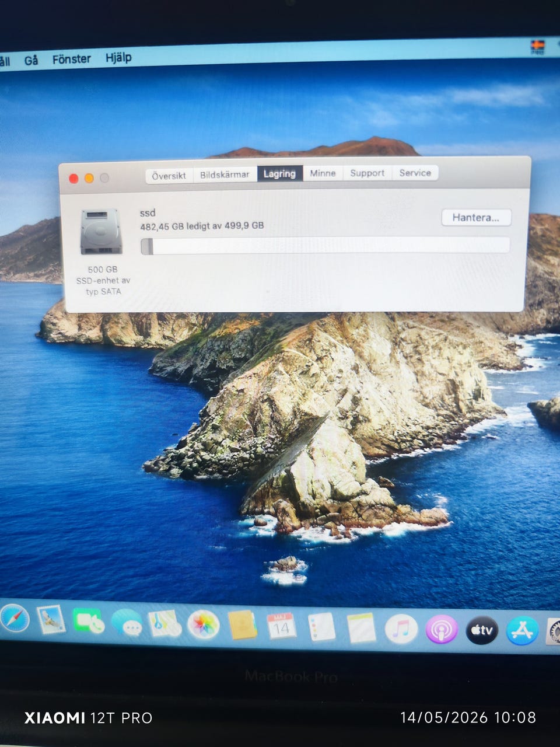Click the 'ssd' volume name
This screenshot has height=747, width=560.
click(148, 213)
